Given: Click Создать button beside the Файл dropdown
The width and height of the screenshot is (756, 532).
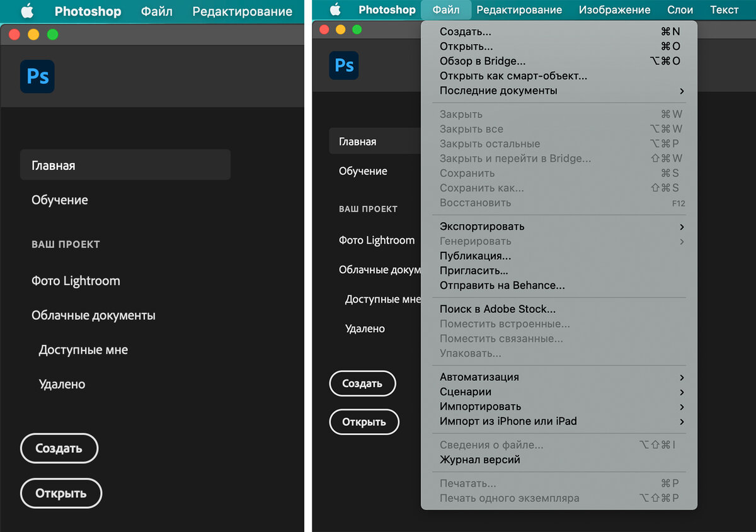Looking at the screenshot, I should [362, 383].
